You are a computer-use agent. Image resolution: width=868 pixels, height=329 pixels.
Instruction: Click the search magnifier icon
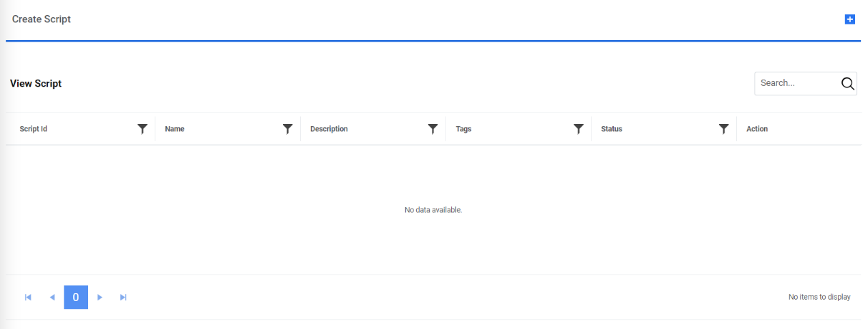[847, 83]
